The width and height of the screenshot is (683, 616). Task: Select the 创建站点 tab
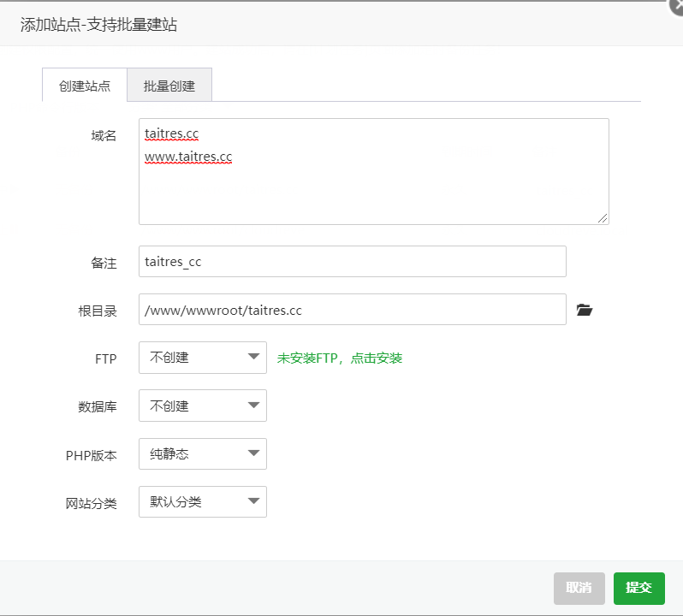[85, 85]
